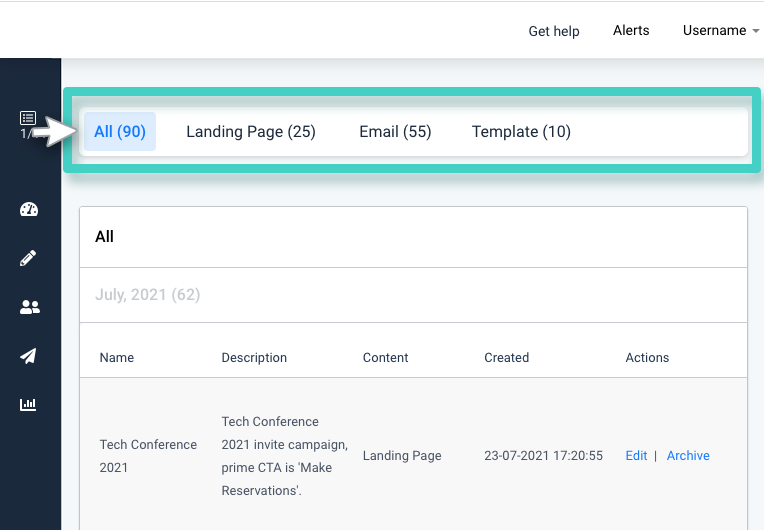Select the pencil edit icon in sidebar

click(x=28, y=258)
